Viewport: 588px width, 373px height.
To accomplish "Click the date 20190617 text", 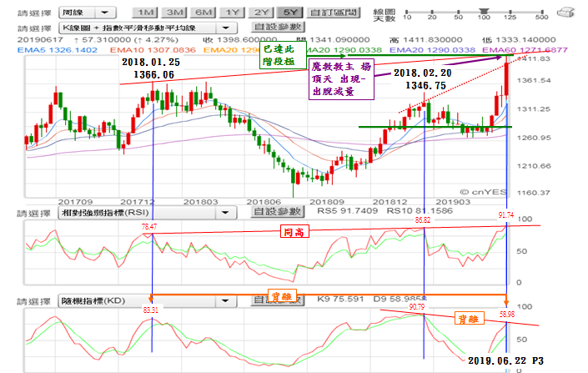I will click(40, 40).
